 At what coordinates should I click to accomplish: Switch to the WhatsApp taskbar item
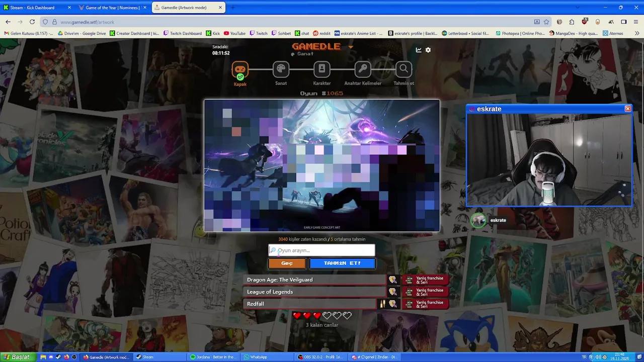tap(267, 357)
